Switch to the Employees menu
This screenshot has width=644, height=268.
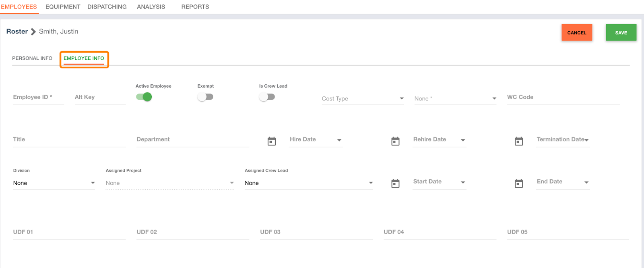[x=19, y=7]
